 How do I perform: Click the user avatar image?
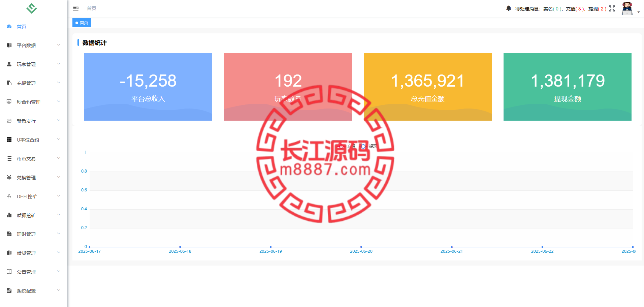coord(627,8)
